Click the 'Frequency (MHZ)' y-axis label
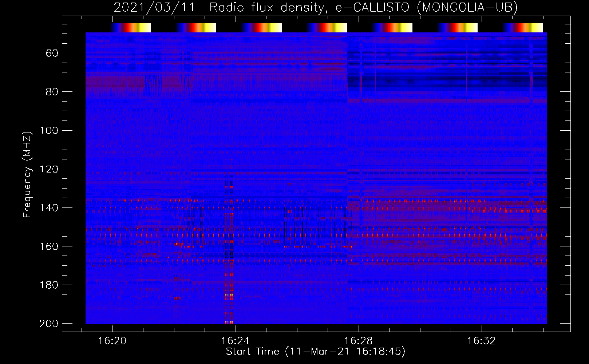This screenshot has height=364, width=589. pos(27,174)
